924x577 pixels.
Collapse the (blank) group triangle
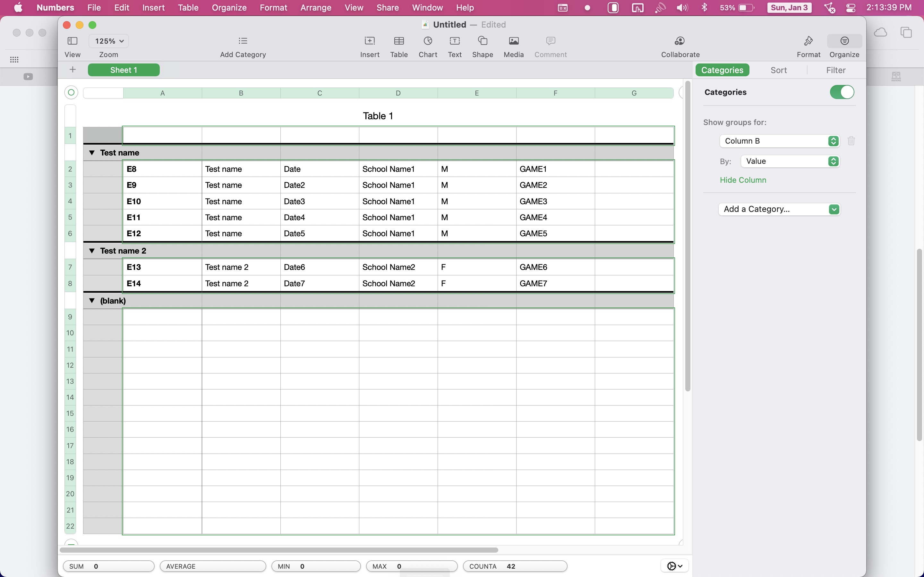click(92, 301)
